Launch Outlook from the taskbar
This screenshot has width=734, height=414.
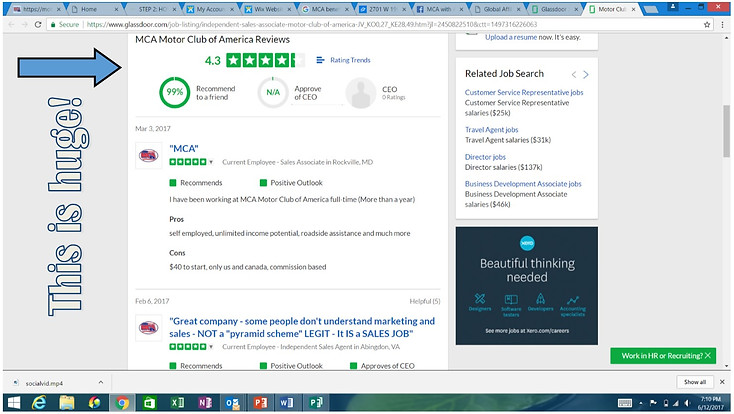[232, 403]
